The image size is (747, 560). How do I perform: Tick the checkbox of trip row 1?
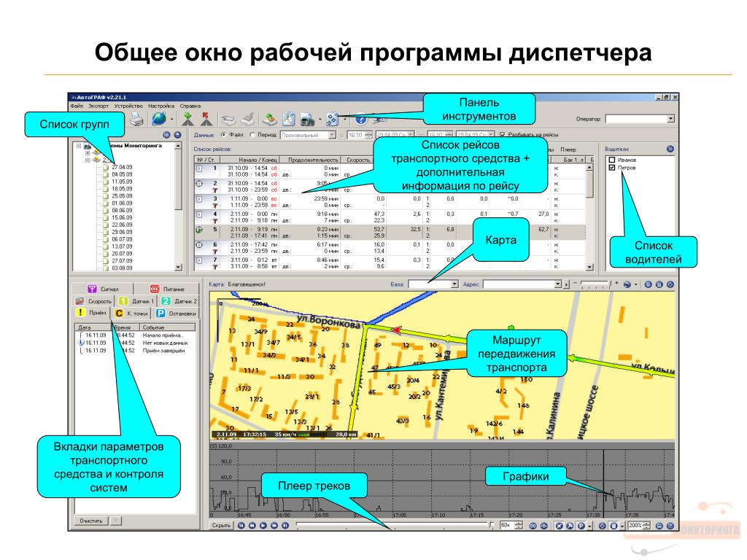199,168
